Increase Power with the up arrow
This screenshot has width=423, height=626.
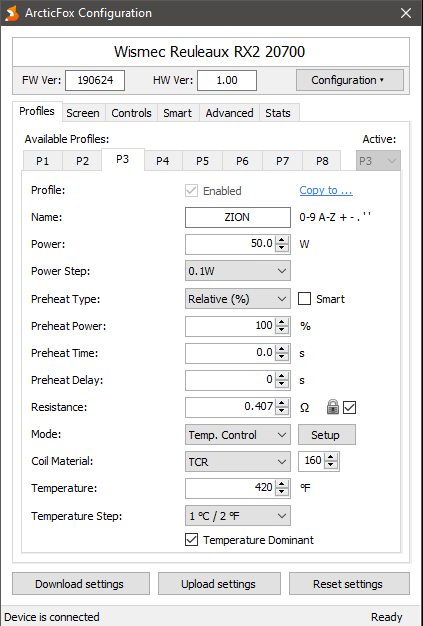click(282, 240)
